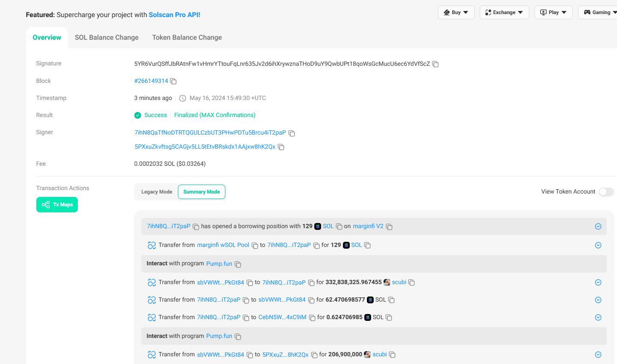Copy second signer address 5PXxuZ…hK2Qx
The height and width of the screenshot is (364, 617).
pyautogui.click(x=281, y=147)
